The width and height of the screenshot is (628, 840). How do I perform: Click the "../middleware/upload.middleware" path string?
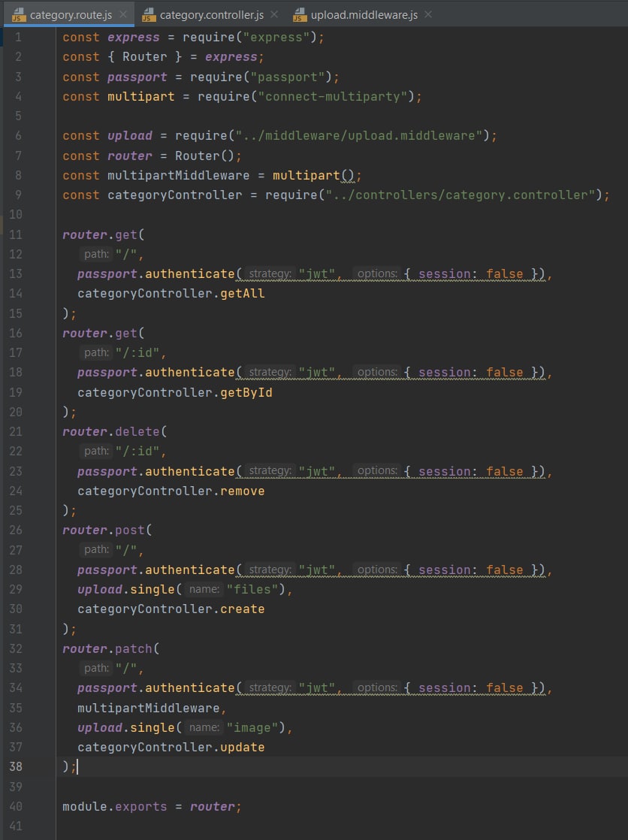point(359,136)
